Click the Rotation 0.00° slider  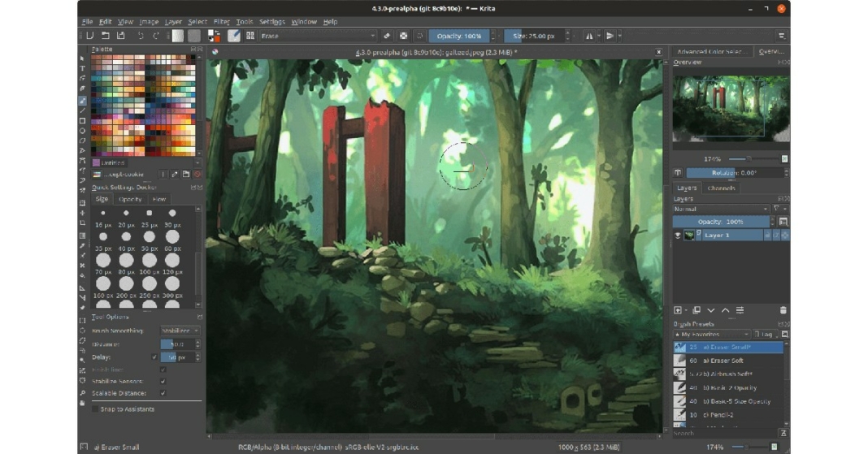[x=736, y=172]
